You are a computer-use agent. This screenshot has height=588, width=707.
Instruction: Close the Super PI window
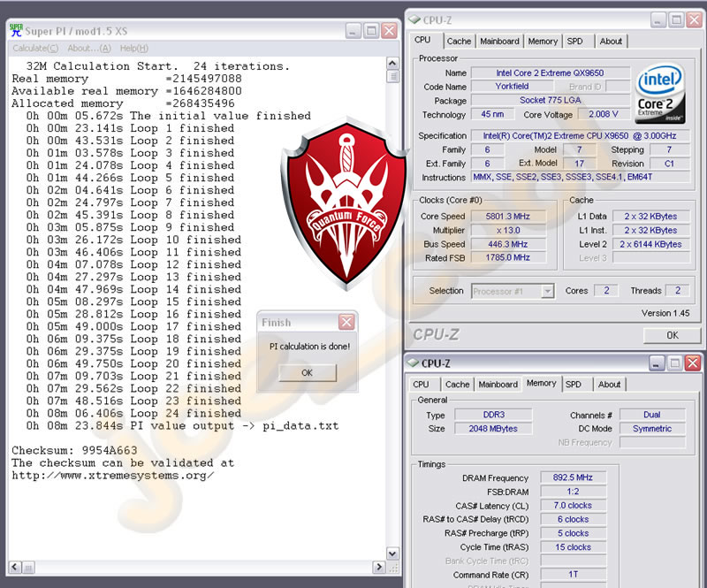click(389, 31)
